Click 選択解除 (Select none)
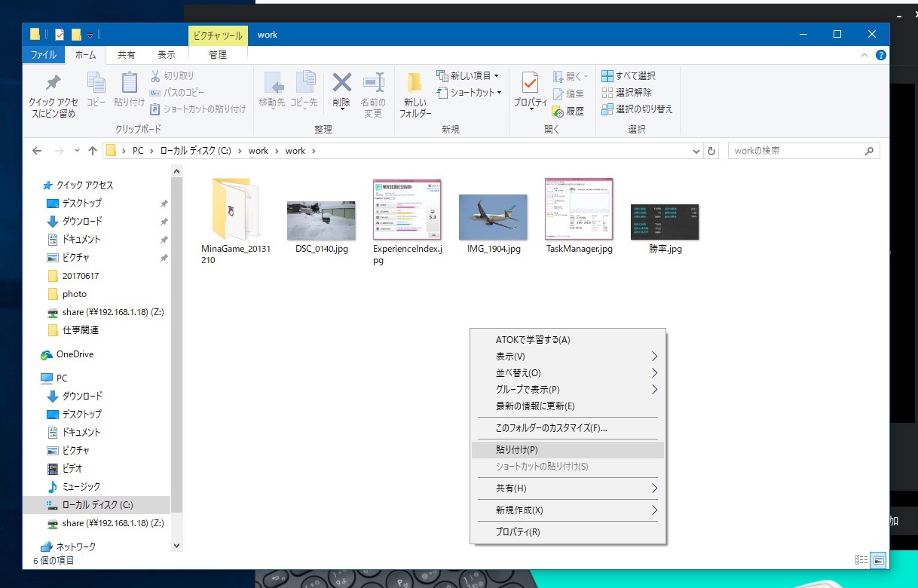 point(627,92)
